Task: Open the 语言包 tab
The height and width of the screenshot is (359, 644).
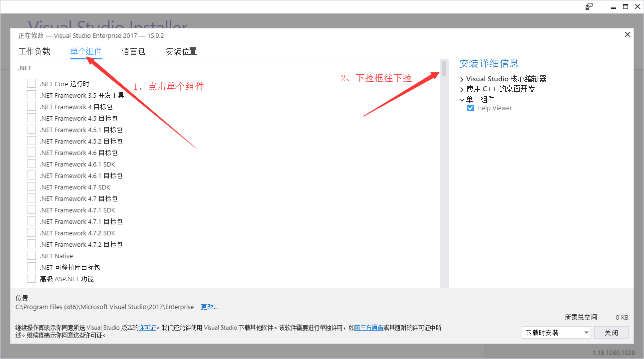Action: pyautogui.click(x=133, y=51)
